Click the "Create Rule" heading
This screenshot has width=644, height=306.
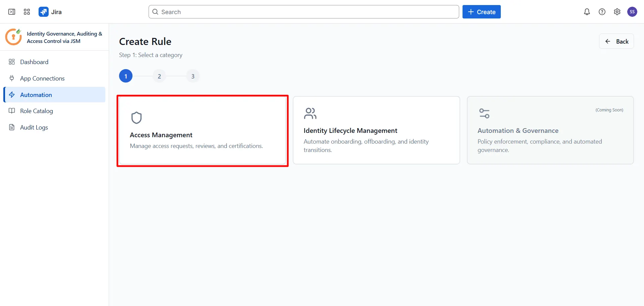(145, 42)
